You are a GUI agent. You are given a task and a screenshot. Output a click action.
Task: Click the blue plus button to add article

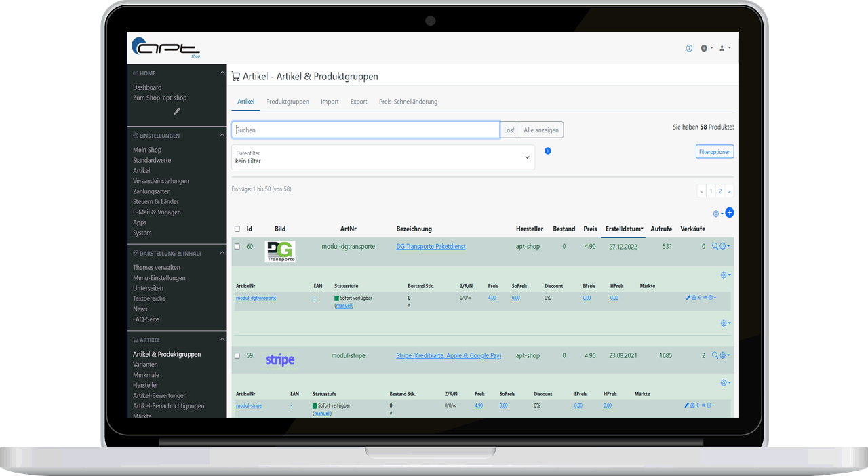pyautogui.click(x=730, y=213)
